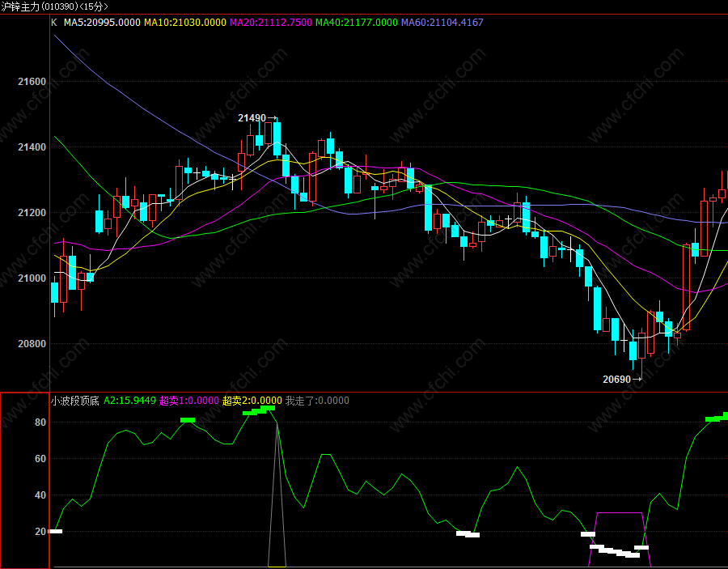Click the 20690 low price marker

click(x=622, y=380)
